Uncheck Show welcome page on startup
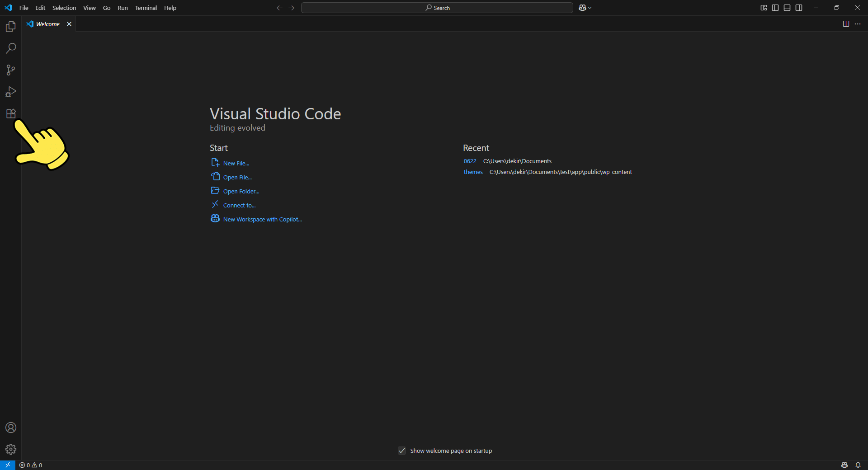This screenshot has width=868, height=470. [402, 451]
